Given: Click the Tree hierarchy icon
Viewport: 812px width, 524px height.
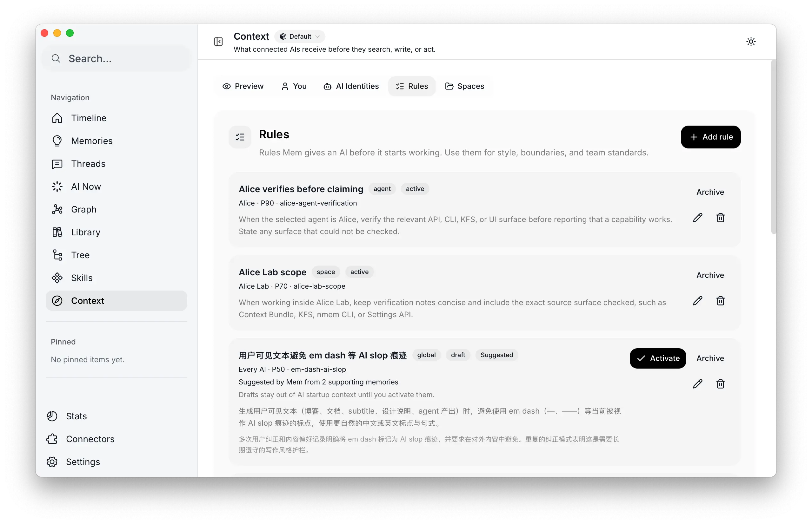Looking at the screenshot, I should 57,255.
